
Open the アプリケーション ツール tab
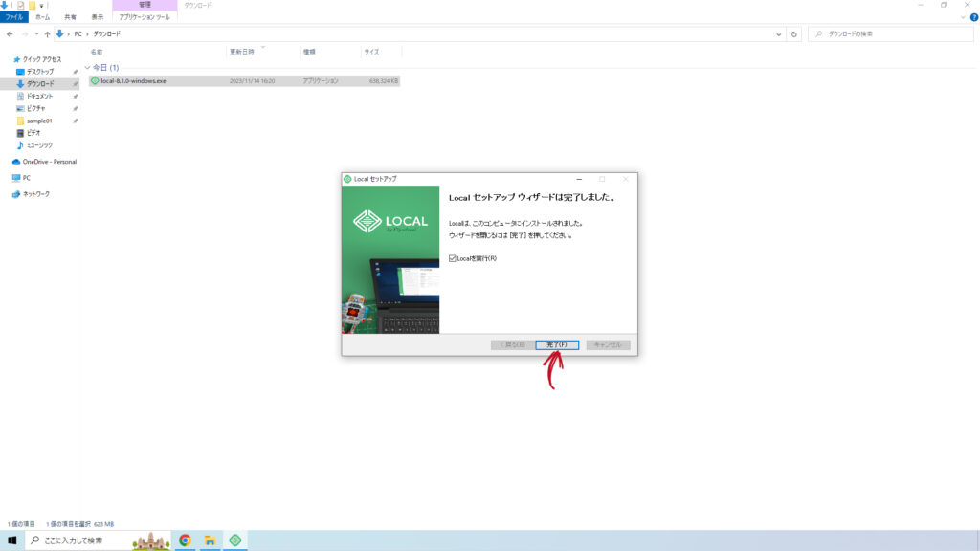coord(145,17)
